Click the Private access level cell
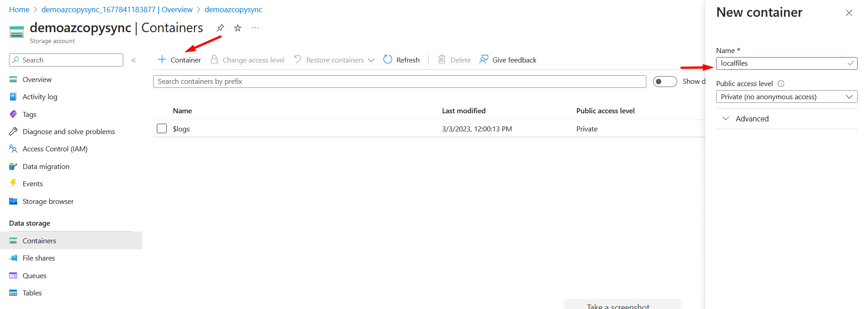Image resolution: width=868 pixels, height=309 pixels. click(x=587, y=129)
